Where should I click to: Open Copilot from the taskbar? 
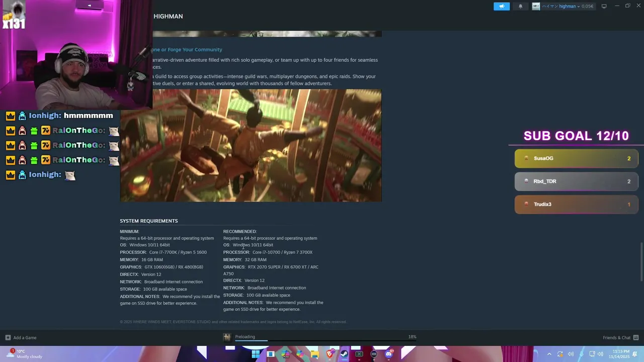pos(300,354)
